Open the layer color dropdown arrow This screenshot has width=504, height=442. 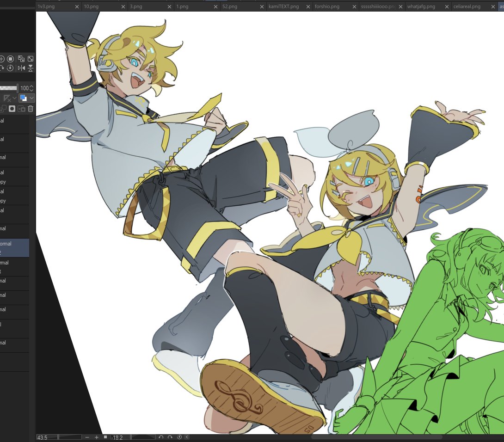click(31, 98)
